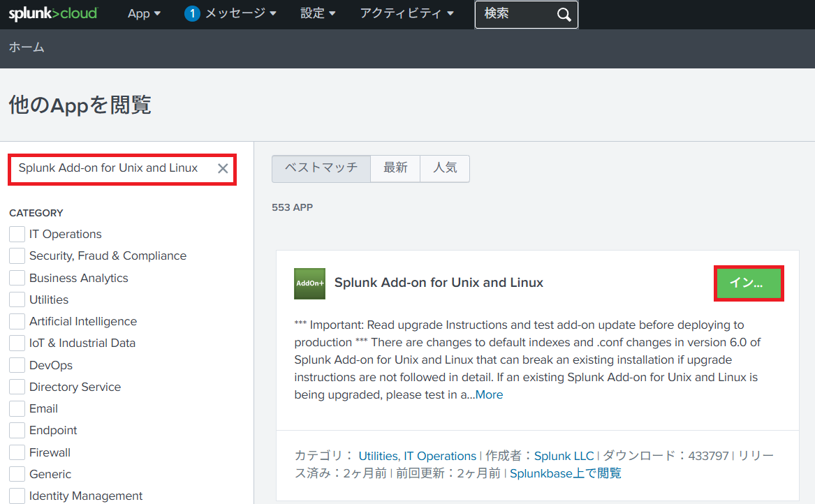Click the blue messages count badge

pyautogui.click(x=192, y=13)
